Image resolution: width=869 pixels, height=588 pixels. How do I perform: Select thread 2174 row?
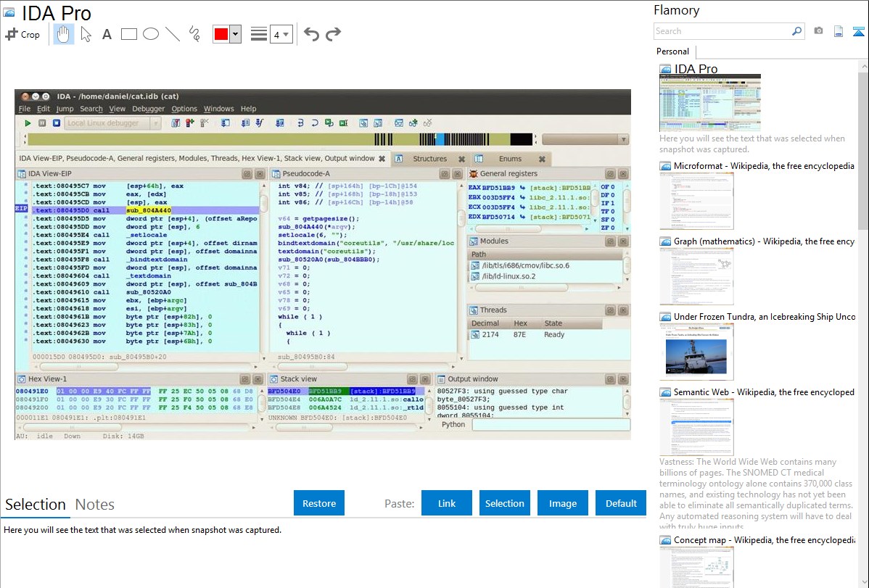[x=548, y=335]
